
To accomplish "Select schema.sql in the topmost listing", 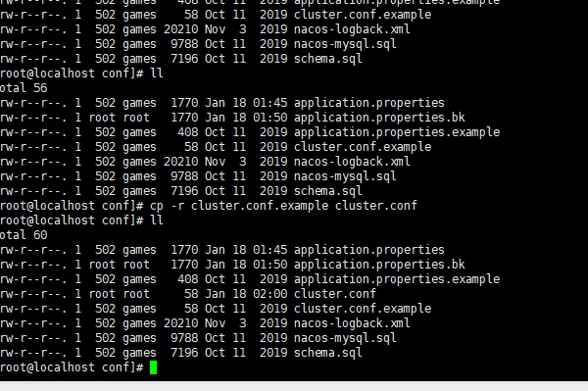I will coord(328,59).
